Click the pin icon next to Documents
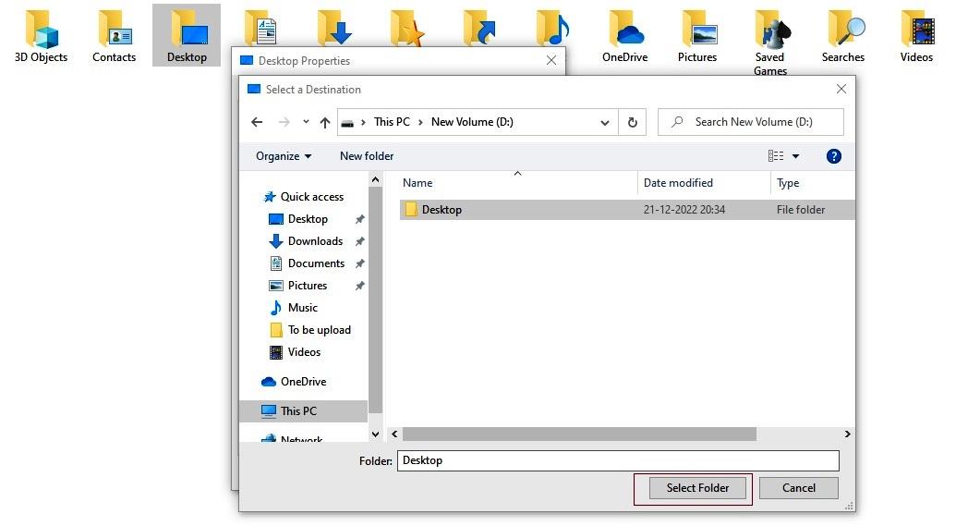Viewport: 980px width, 526px height. (x=360, y=264)
